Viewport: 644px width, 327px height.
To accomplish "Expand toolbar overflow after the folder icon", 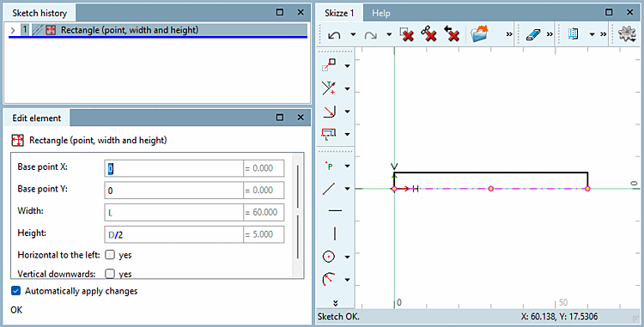I will (x=509, y=34).
